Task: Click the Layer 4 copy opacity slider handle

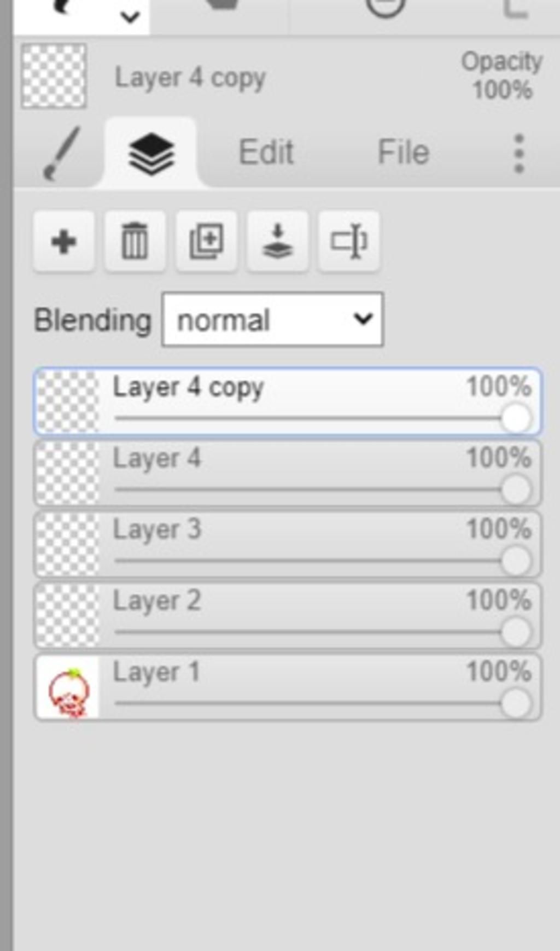Action: pyautogui.click(x=516, y=419)
